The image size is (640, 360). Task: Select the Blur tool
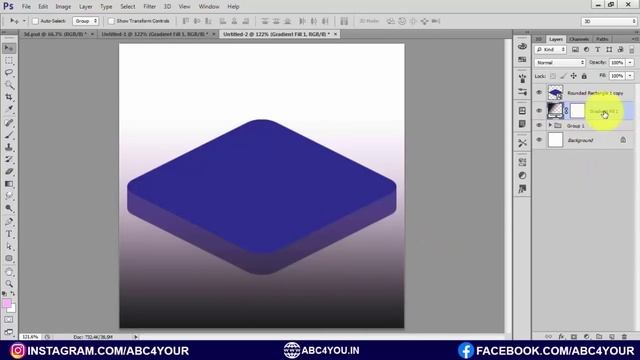[x=9, y=196]
